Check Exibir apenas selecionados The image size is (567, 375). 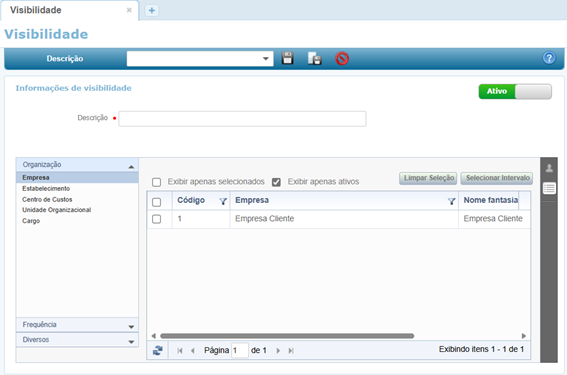(x=157, y=182)
